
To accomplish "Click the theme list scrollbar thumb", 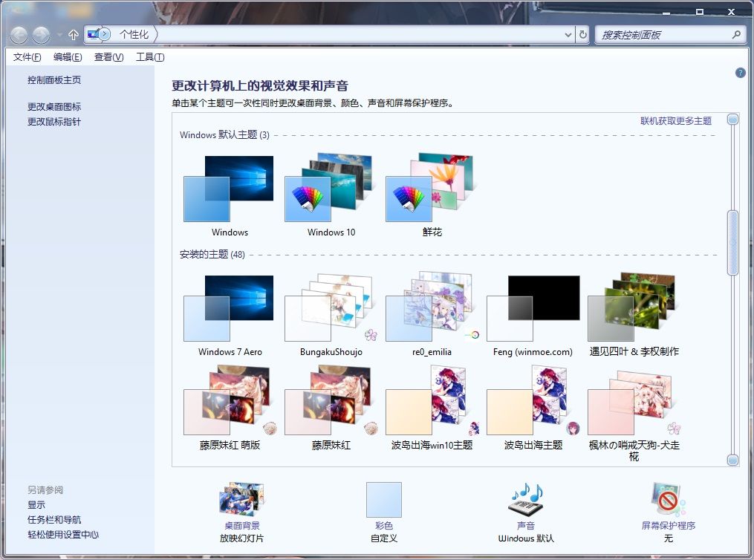I will 732,243.
